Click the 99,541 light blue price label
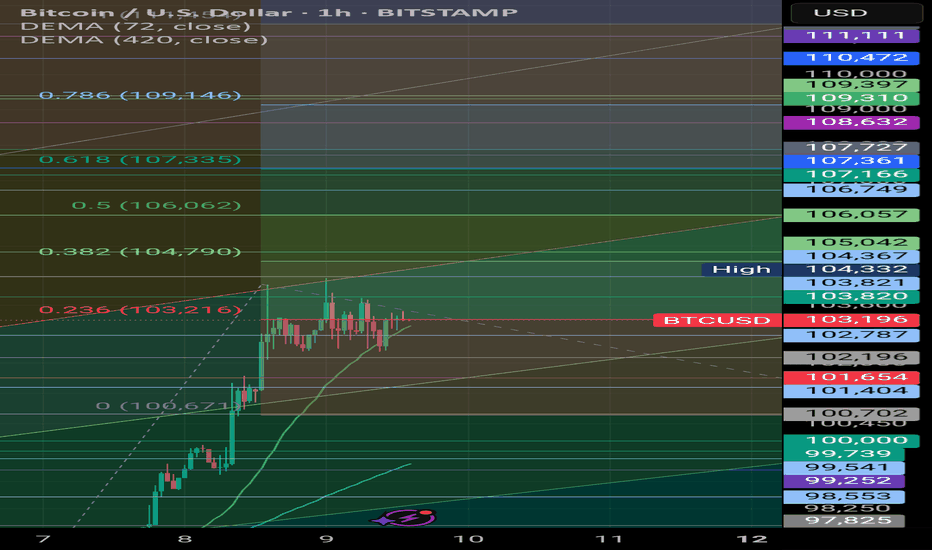The width and height of the screenshot is (932, 550). click(x=844, y=467)
